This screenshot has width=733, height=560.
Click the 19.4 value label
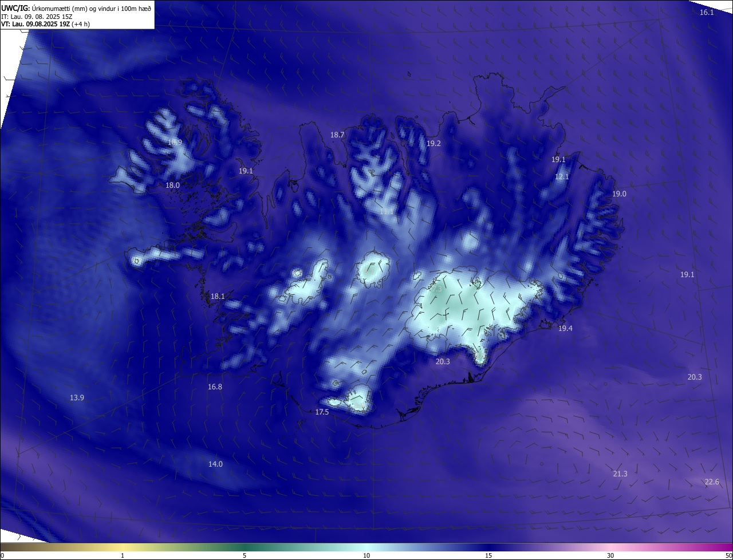click(565, 328)
